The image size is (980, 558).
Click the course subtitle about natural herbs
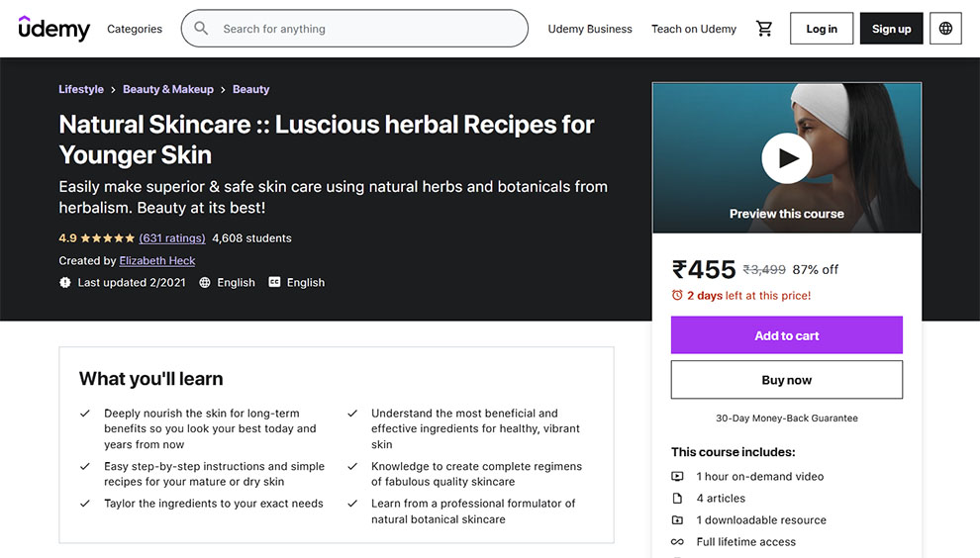coord(334,197)
